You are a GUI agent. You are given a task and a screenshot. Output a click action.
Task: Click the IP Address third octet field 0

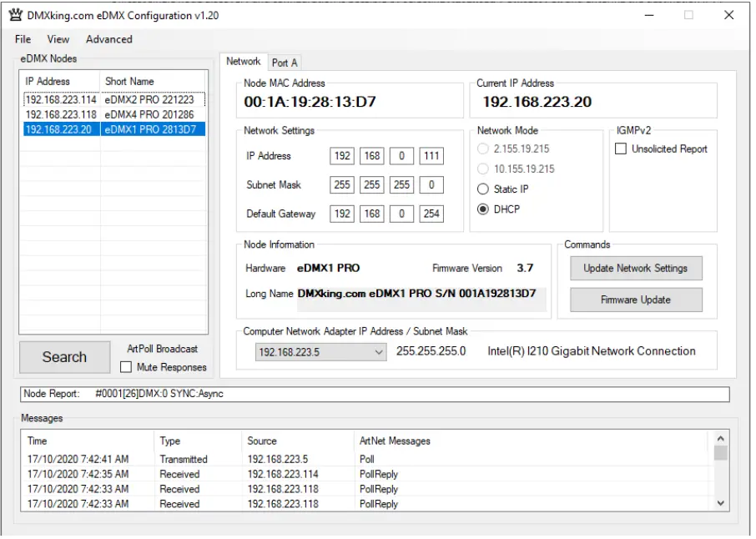(x=401, y=156)
